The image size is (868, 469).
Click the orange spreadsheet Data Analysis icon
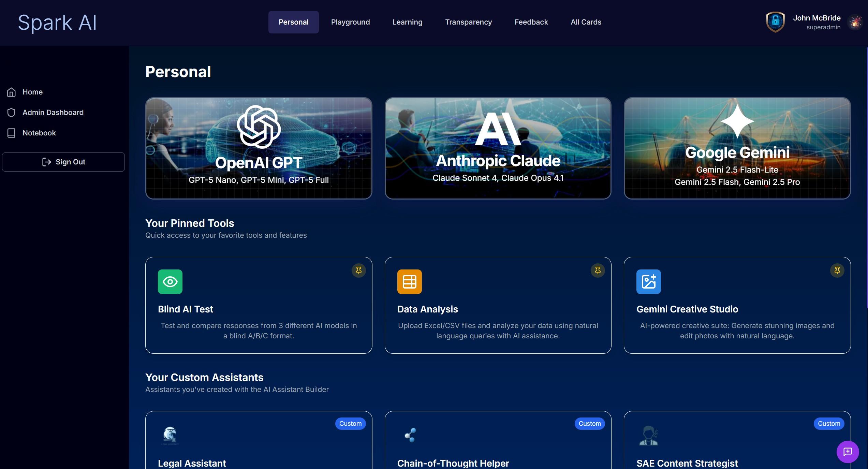coord(409,282)
